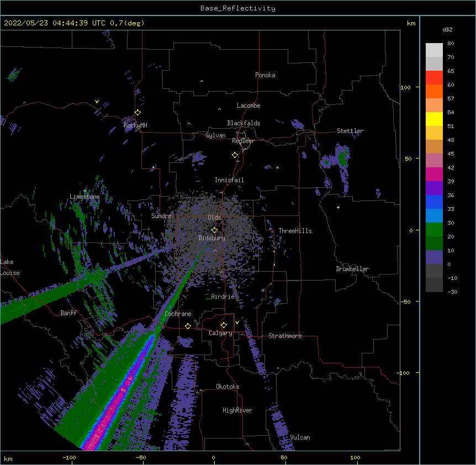Click the Drumheller town label
The height and width of the screenshot is (465, 476).
(x=352, y=269)
